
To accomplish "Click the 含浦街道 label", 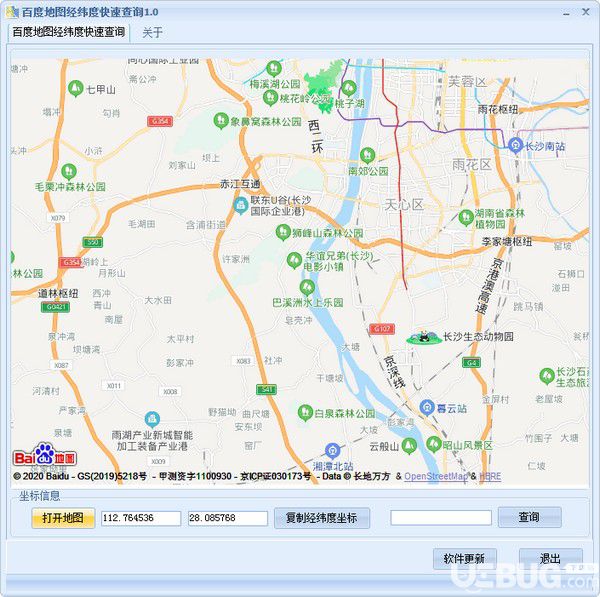I will point(206,225).
